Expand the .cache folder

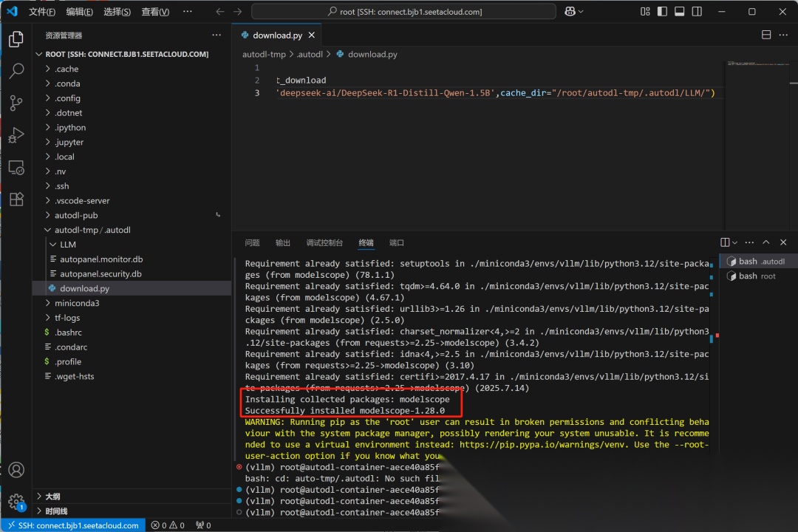132,69
